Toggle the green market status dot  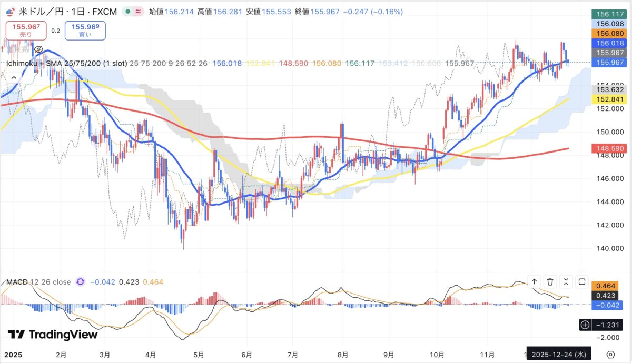coord(128,11)
